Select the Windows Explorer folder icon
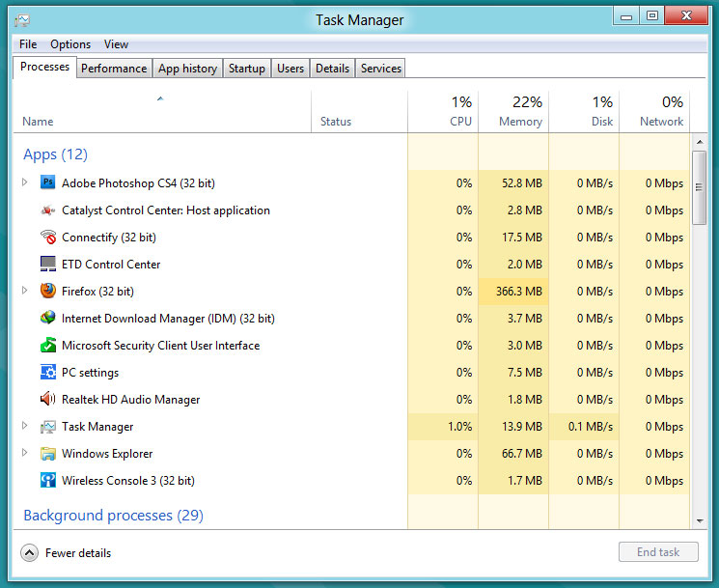The height and width of the screenshot is (588, 719). coord(48,453)
